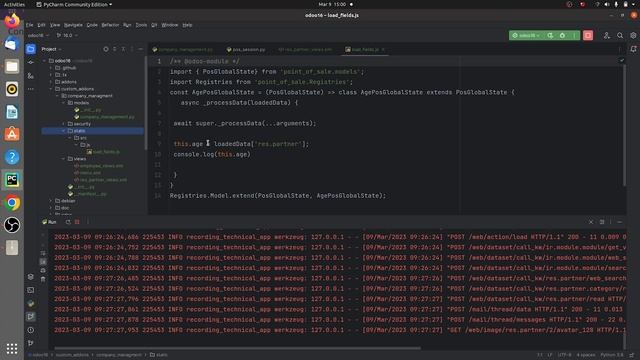
Task: Click editor line 10 console.log statement
Action: [212, 154]
